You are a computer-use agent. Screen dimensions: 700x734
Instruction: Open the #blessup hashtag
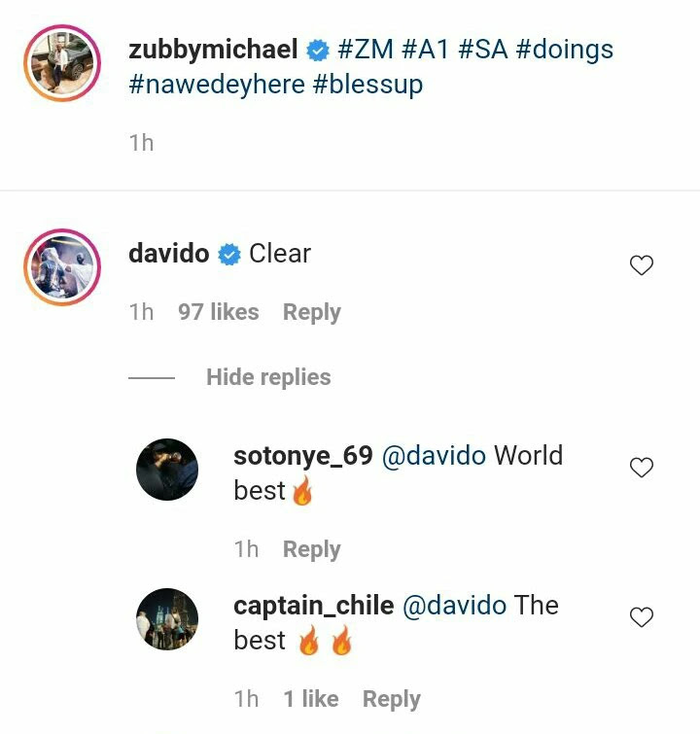tap(368, 86)
